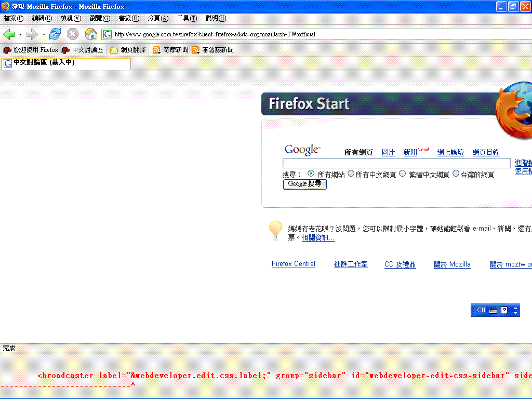This screenshot has height=399, width=532.
Task: Select the 所有網頁 search category
Action: (358, 152)
